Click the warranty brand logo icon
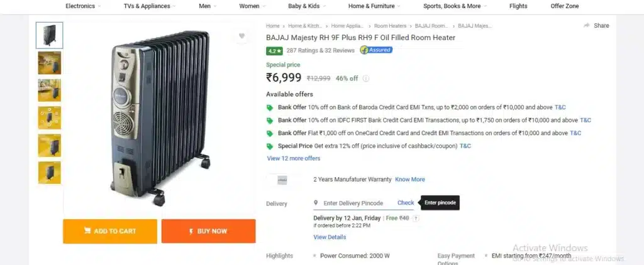Viewport: 644px width, 265px height. point(282,180)
